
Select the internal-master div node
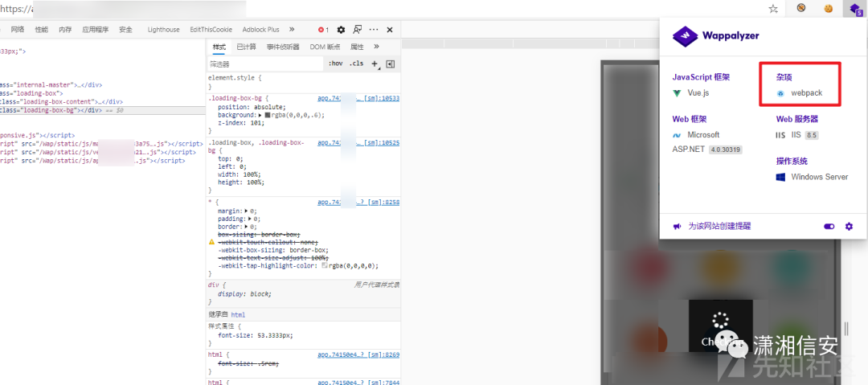pyautogui.click(x=51, y=85)
